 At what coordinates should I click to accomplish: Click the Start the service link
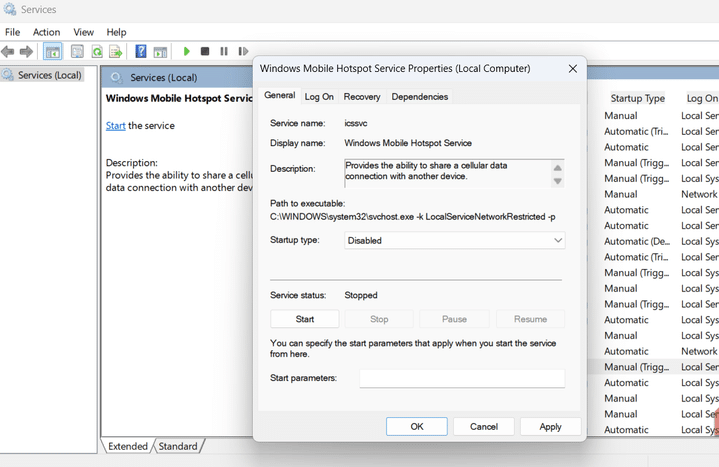[x=116, y=126]
